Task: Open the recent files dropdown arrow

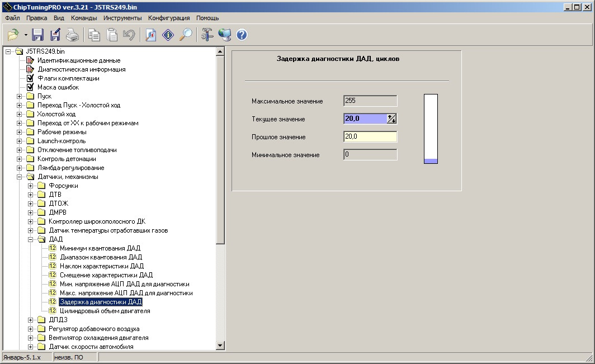Action: tap(26, 35)
